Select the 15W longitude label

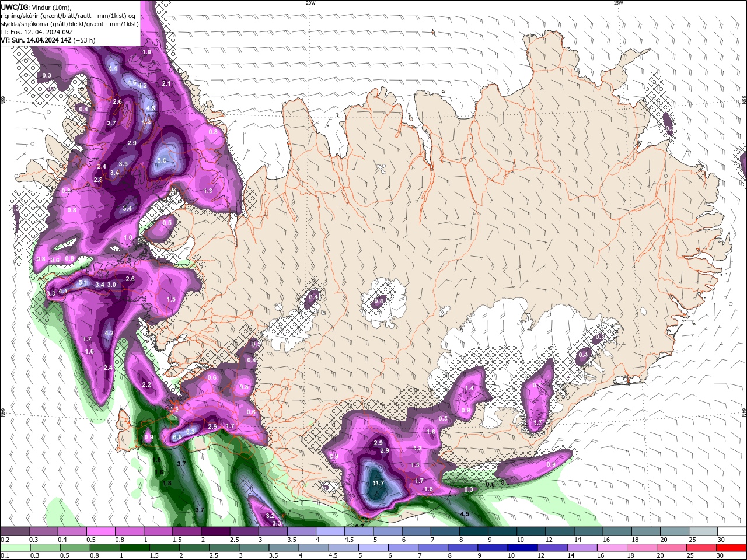pos(618,3)
